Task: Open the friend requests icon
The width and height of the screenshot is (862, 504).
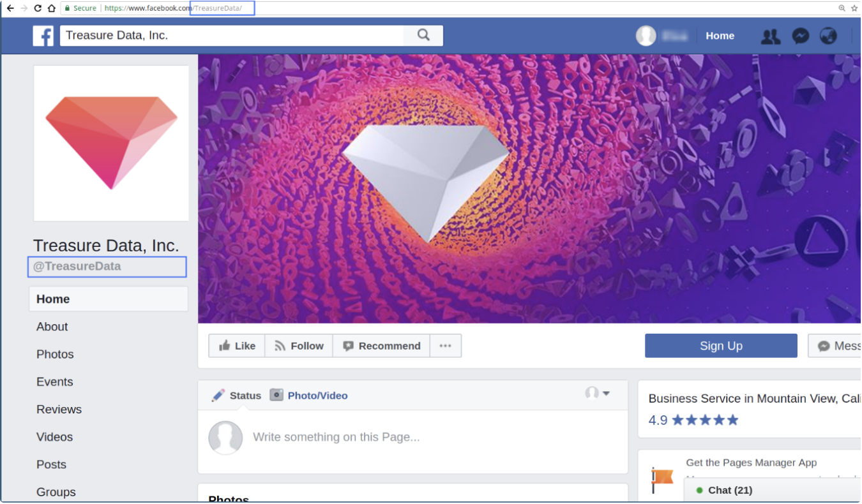Action: (x=771, y=36)
